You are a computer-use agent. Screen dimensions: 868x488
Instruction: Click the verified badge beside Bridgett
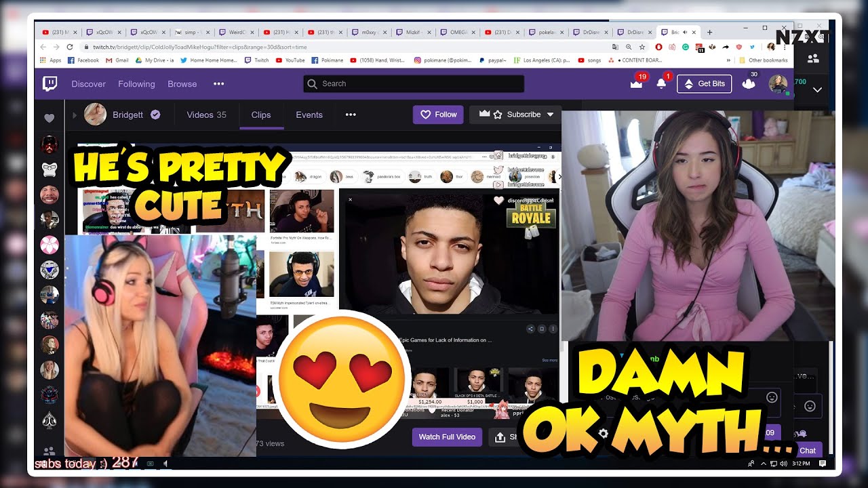click(155, 115)
